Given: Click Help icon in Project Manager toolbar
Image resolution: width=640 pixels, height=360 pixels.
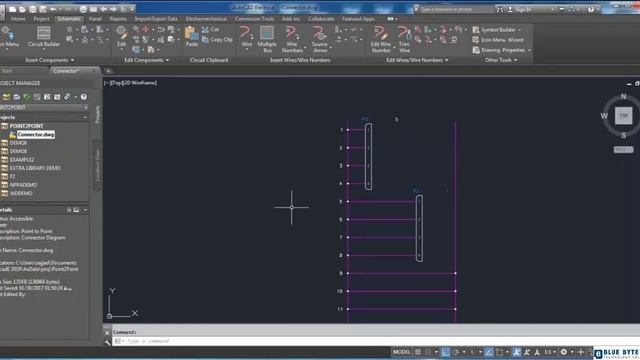Looking at the screenshot, I should click(84, 97).
